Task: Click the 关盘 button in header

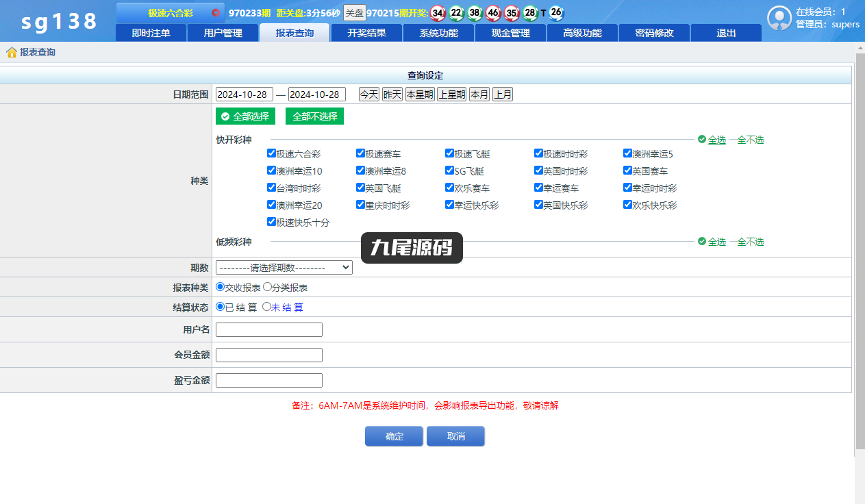Action: tap(355, 13)
